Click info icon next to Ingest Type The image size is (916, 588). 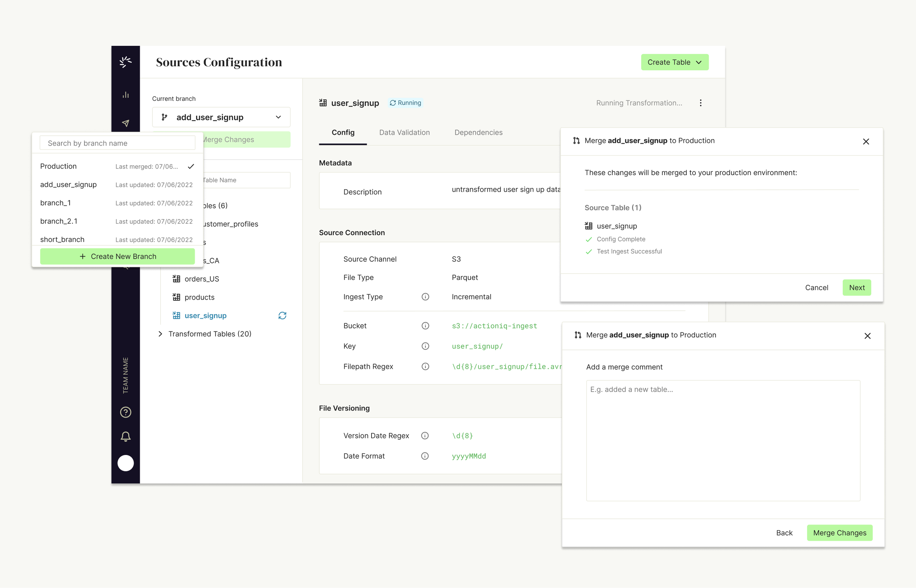click(x=425, y=297)
